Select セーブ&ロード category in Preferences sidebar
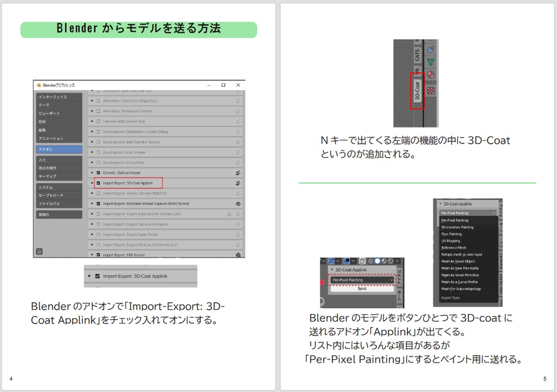This screenshot has height=392, width=557. [x=59, y=195]
